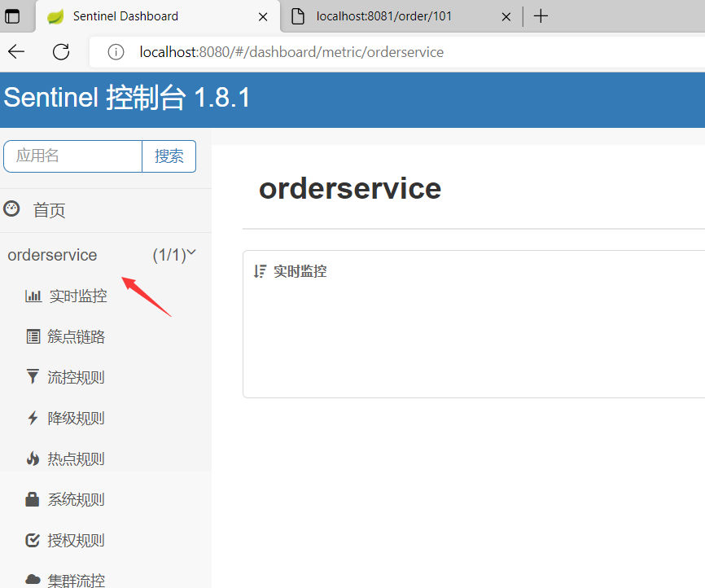Click the lightning bolt icon for 降级规则
The width and height of the screenshot is (705, 588).
click(x=33, y=418)
